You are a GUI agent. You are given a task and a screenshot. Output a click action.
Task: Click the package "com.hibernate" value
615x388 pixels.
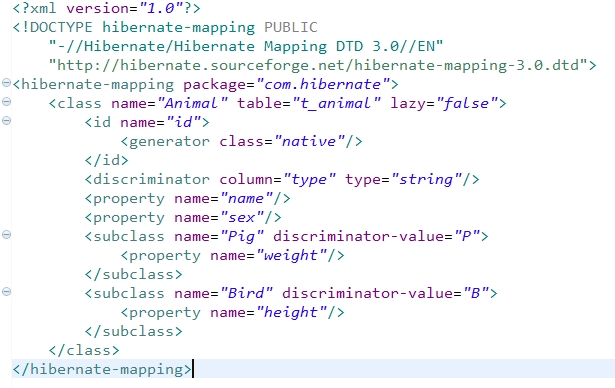(x=323, y=84)
